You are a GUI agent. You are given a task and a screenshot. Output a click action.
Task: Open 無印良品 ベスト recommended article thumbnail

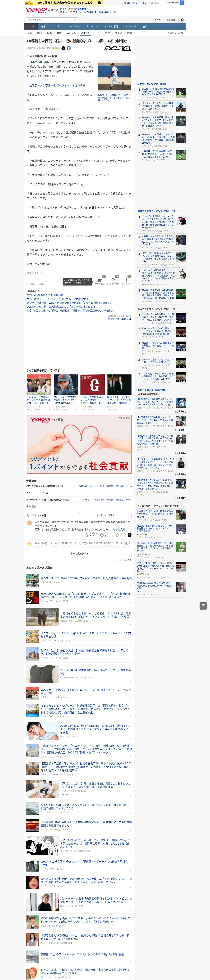click(x=42, y=674)
